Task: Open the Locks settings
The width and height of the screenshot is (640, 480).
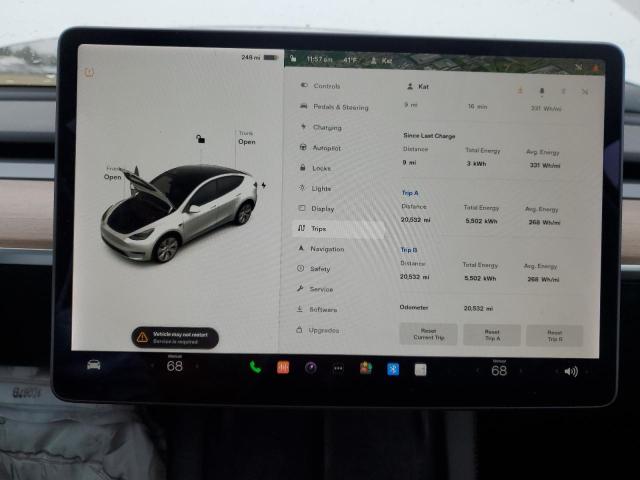Action: coord(315,168)
